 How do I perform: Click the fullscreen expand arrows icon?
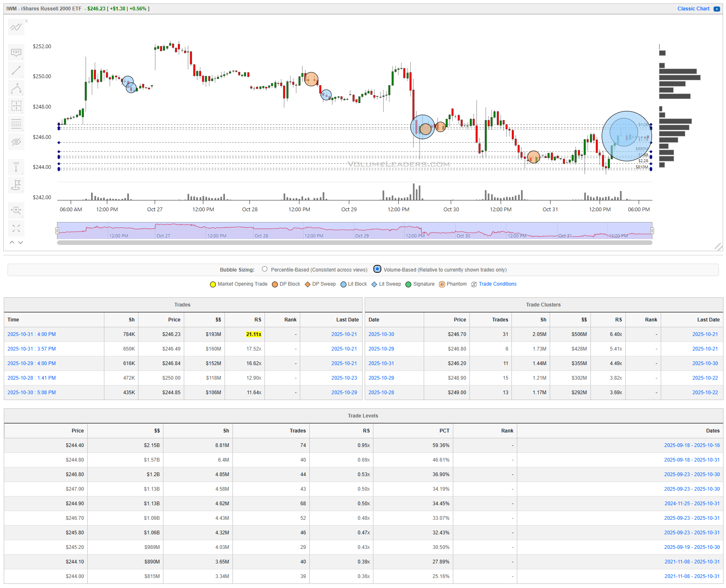(16, 228)
